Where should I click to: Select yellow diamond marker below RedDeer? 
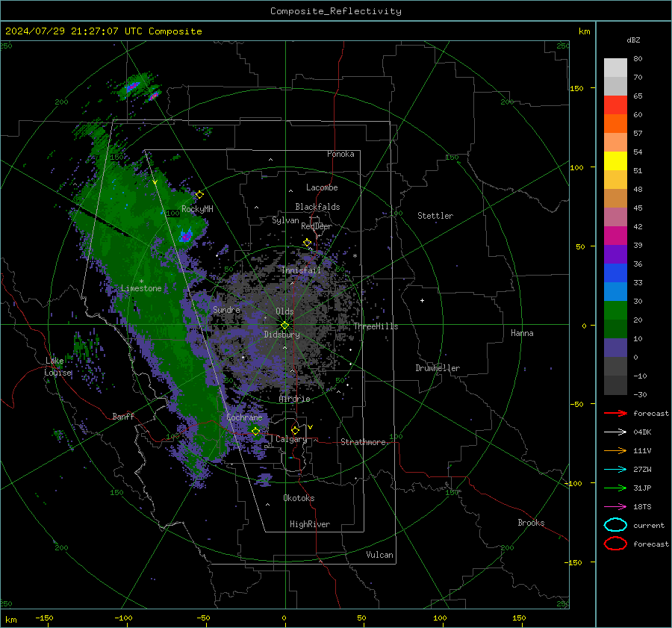point(307,243)
